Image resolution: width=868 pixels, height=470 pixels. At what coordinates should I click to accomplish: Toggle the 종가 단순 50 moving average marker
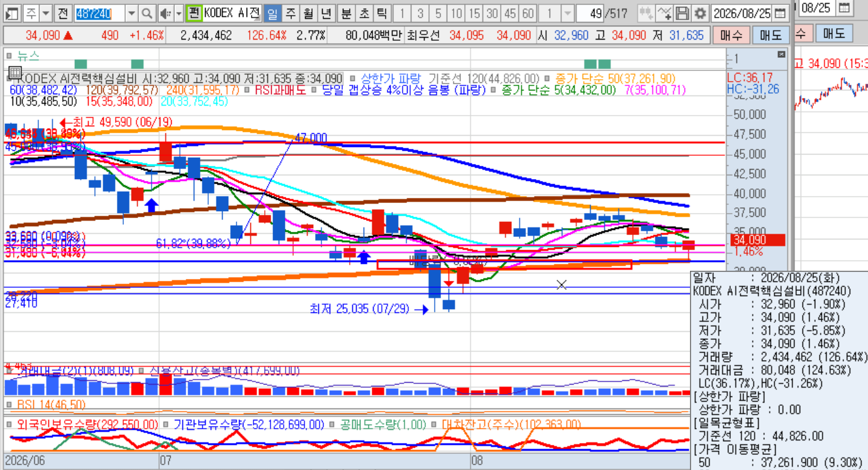[x=548, y=79]
